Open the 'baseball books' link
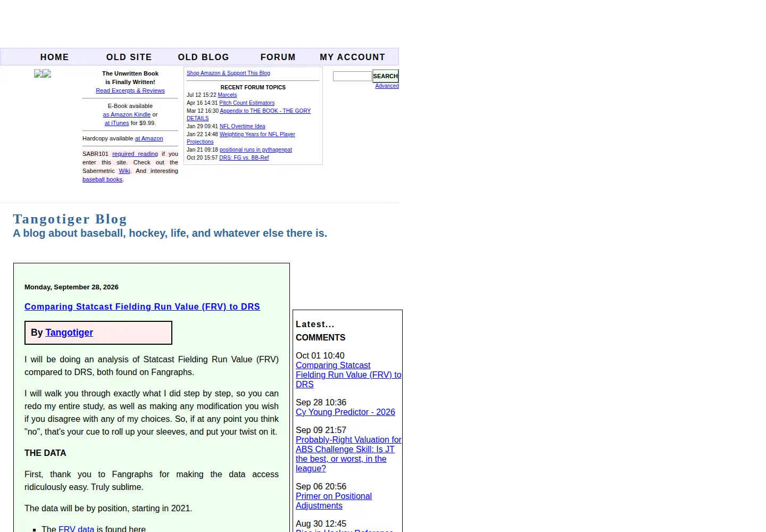 pyautogui.click(x=102, y=179)
